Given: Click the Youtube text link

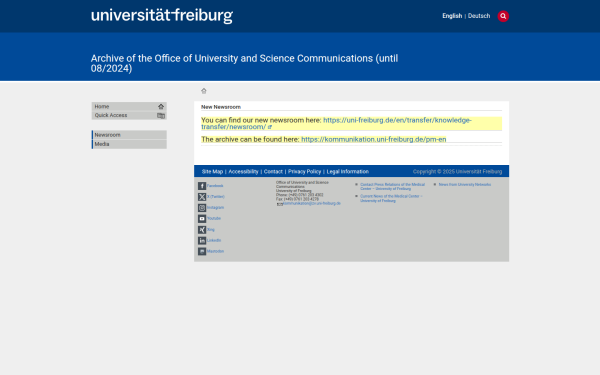Looking at the screenshot, I should tap(214, 218).
